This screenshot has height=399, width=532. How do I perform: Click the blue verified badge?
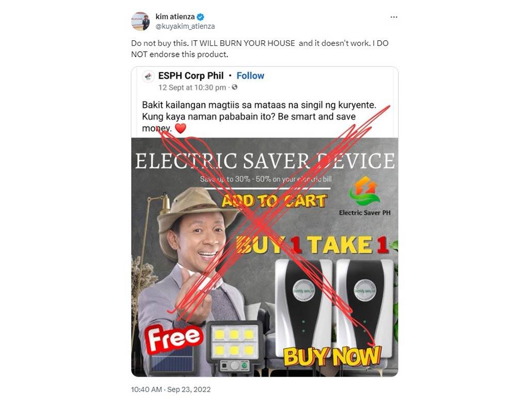pos(201,17)
